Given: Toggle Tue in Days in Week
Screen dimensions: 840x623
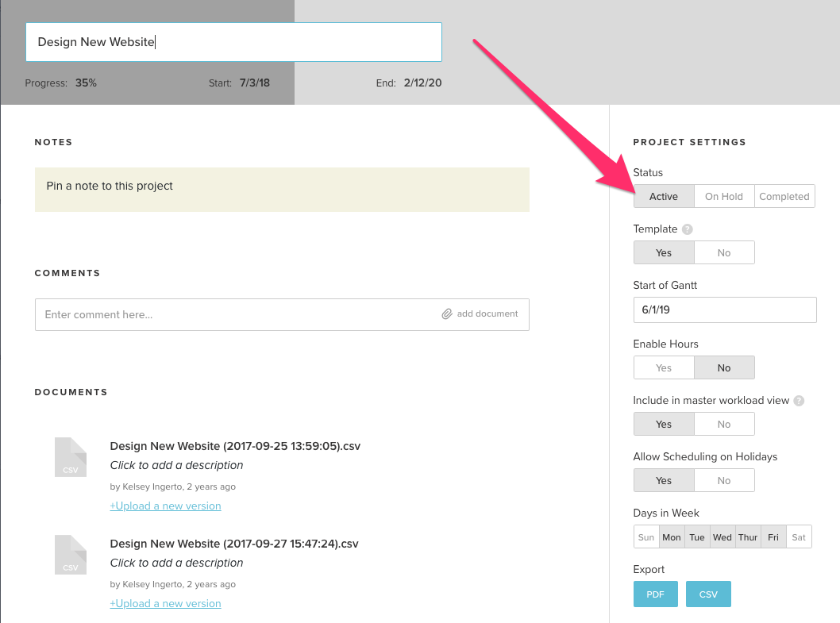Looking at the screenshot, I should 697,536.
